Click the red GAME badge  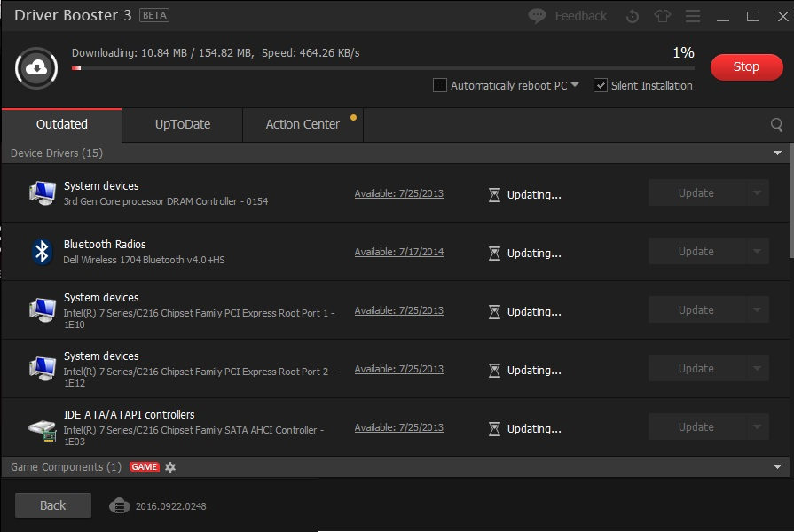(145, 466)
